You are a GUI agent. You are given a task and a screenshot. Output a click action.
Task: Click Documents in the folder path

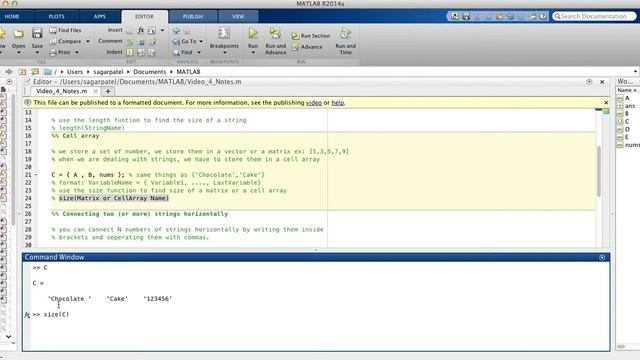tap(150, 71)
